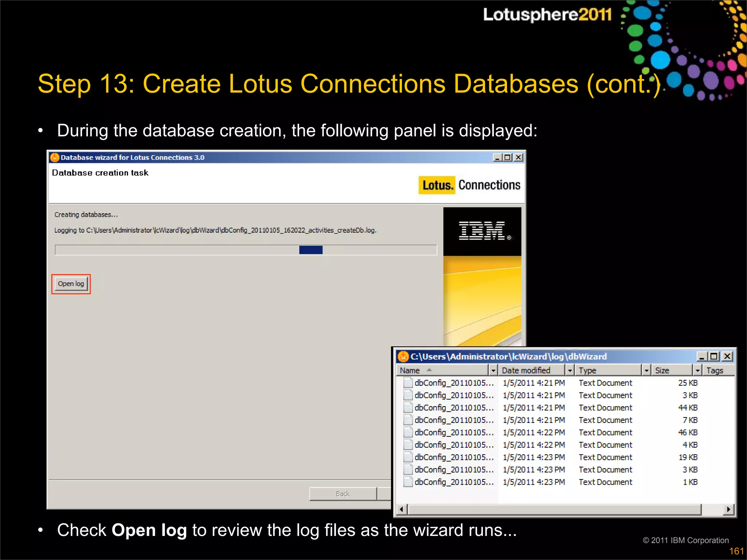The height and width of the screenshot is (560, 747).
Task: Click the horizontal scrollbar right arrow
Action: 728,509
